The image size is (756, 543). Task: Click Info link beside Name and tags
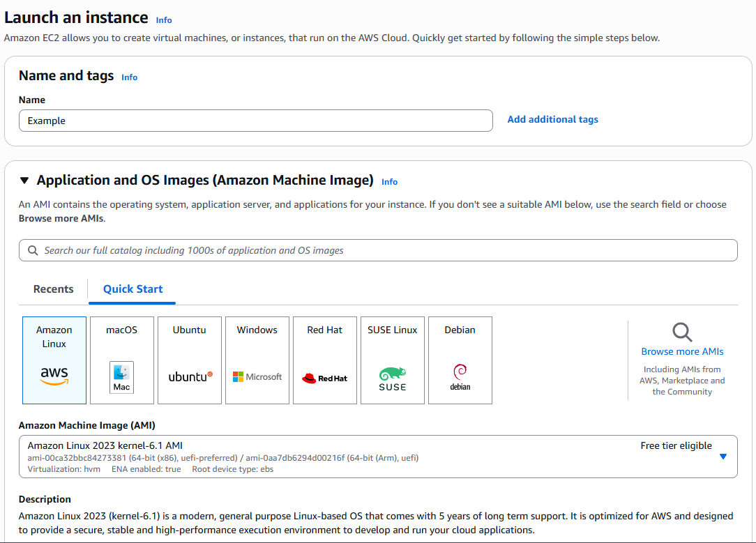(130, 77)
